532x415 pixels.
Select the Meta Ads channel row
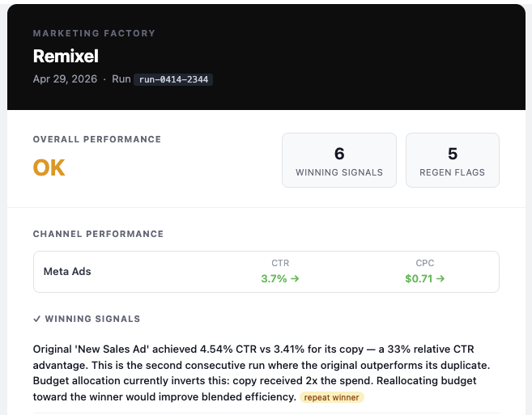tap(266, 272)
